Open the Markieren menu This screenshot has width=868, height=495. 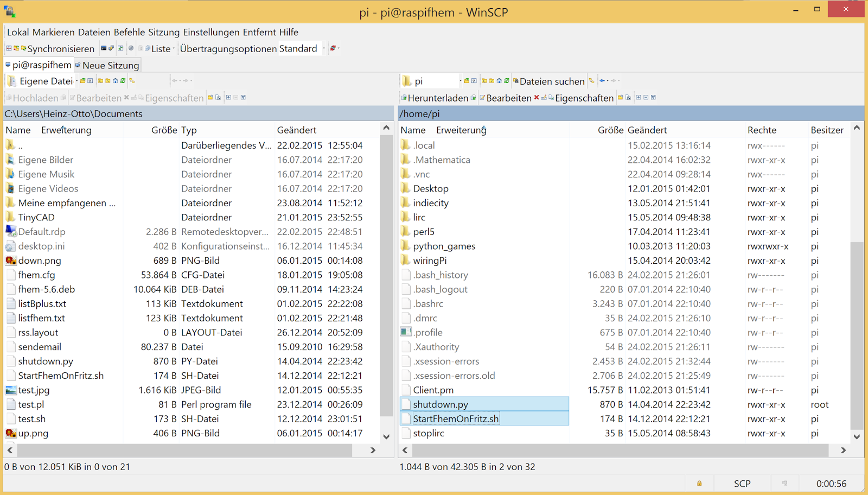click(x=54, y=32)
